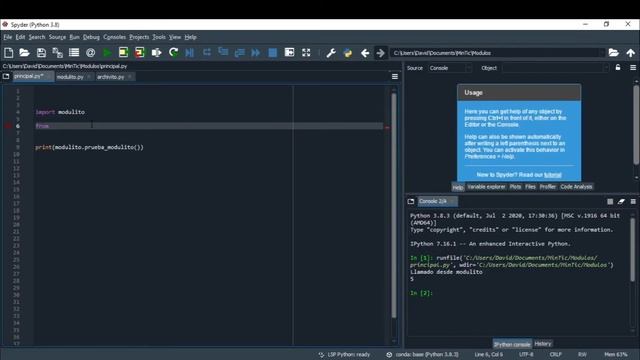Expand working directory path dropdown arrow
Screen dimensions: 640x360
pyautogui.click(x=601, y=53)
